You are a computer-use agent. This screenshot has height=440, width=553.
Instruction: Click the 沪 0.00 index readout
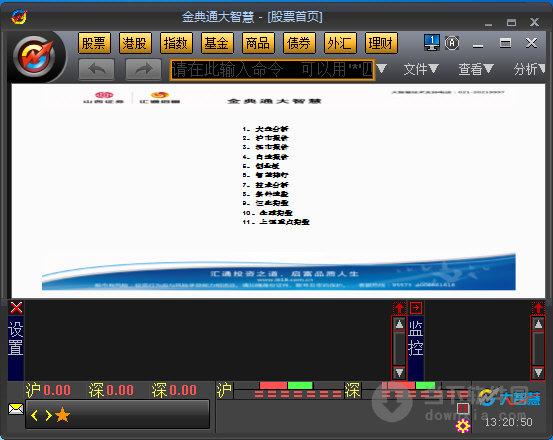click(x=48, y=390)
